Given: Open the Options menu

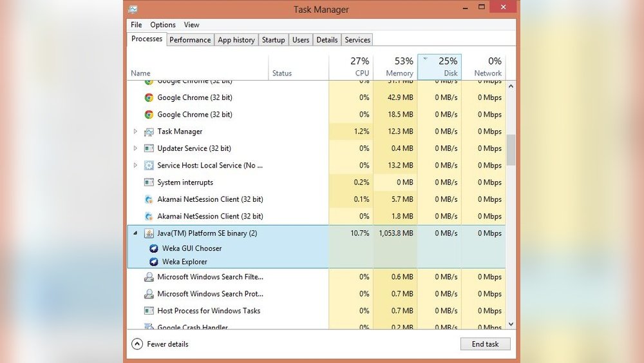Looking at the screenshot, I should coord(163,25).
